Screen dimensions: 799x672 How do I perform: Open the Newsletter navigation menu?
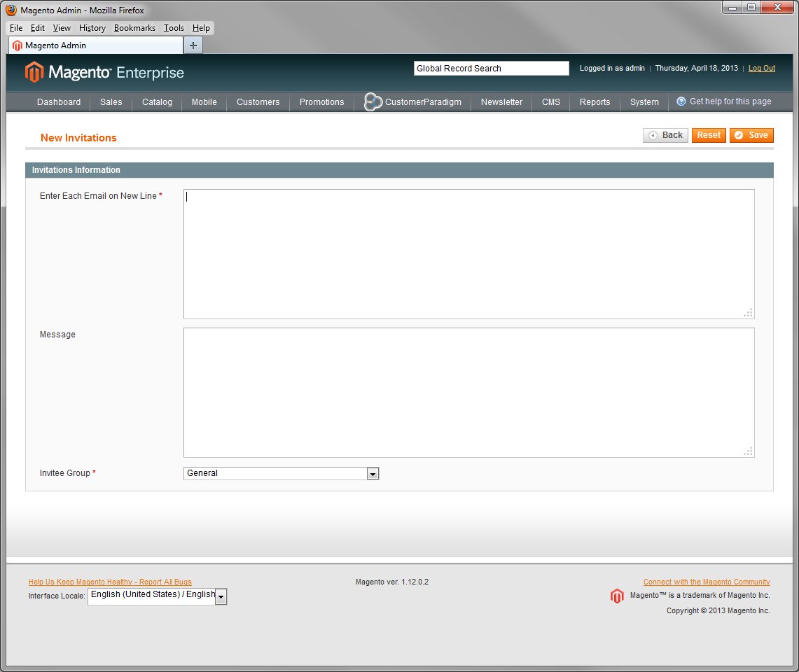click(501, 102)
